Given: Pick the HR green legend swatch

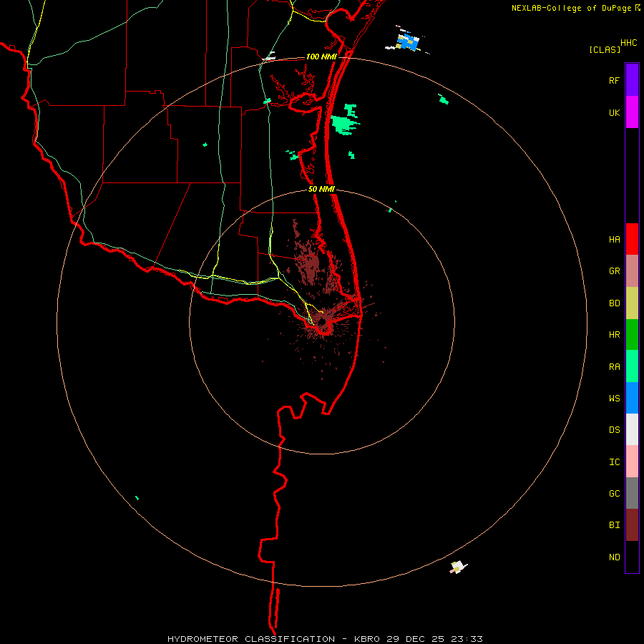Looking at the screenshot, I should [632, 335].
